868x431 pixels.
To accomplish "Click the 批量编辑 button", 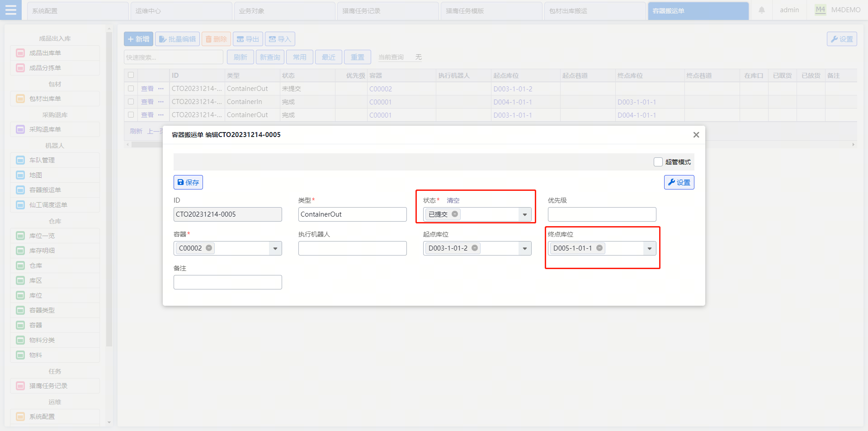I will (177, 39).
